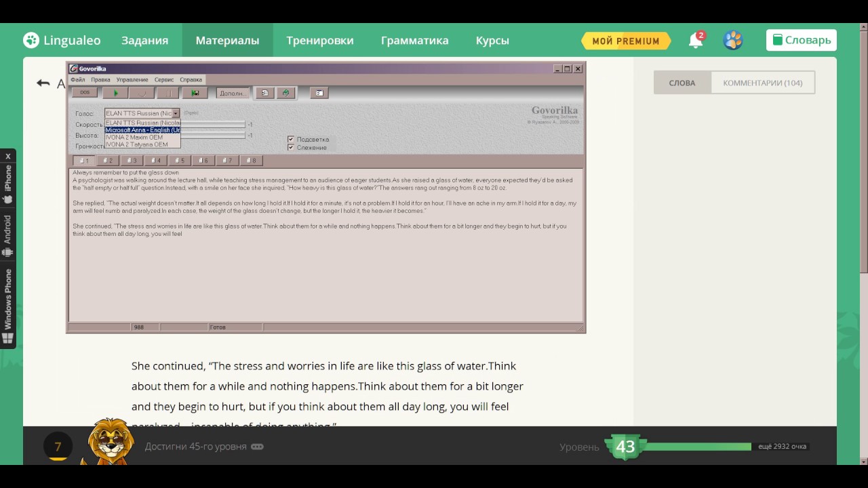Open the Справка menu
The width and height of the screenshot is (868, 488).
[191, 79]
